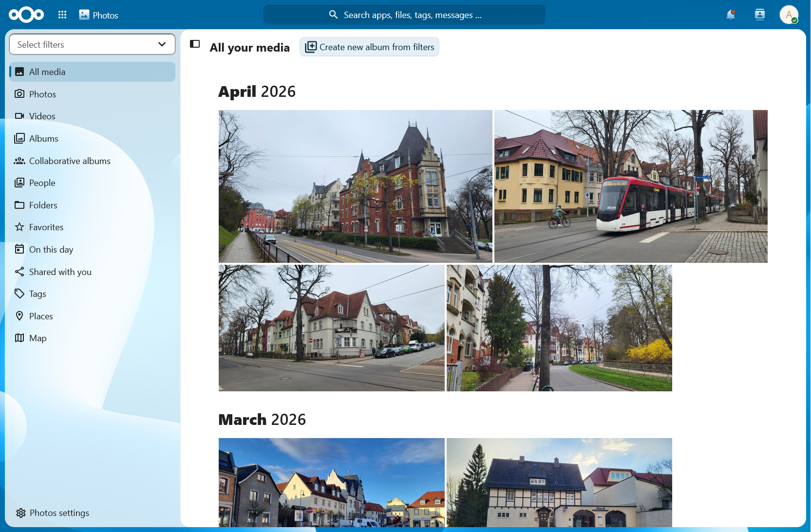Screen dimensions: 811x532
Task: Open the user avatar menu
Action: click(789, 15)
